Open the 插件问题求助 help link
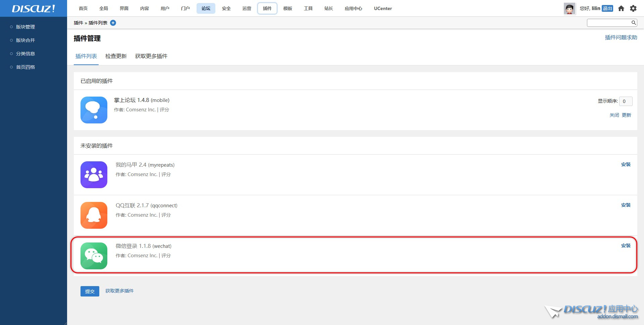The height and width of the screenshot is (325, 644). [621, 38]
